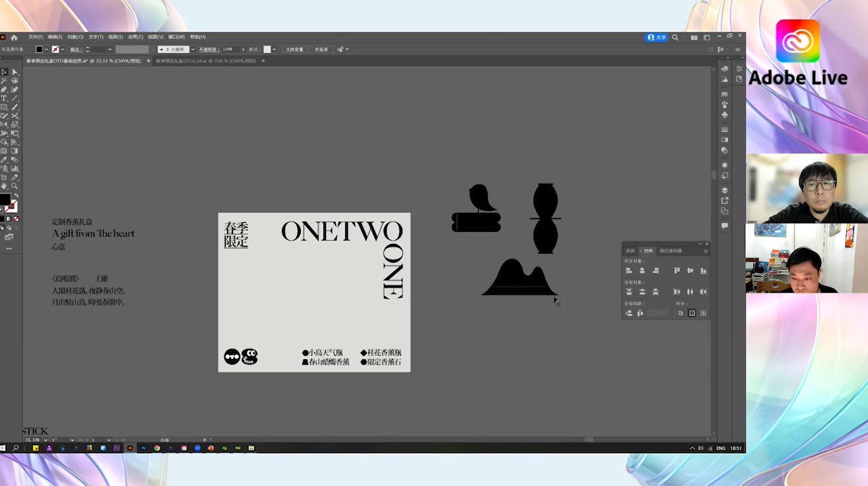Screen dimensions: 868x486
Task: Select the Direct Selection tool
Action: point(15,72)
